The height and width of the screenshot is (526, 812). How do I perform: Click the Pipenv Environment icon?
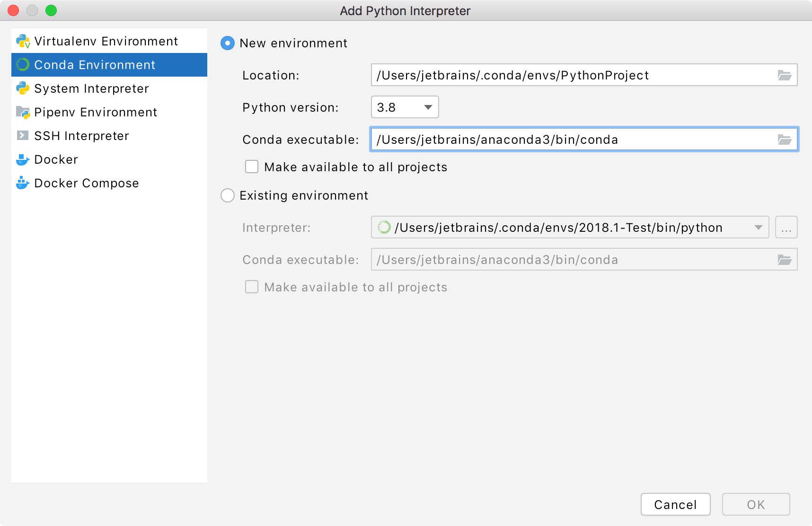[22, 112]
